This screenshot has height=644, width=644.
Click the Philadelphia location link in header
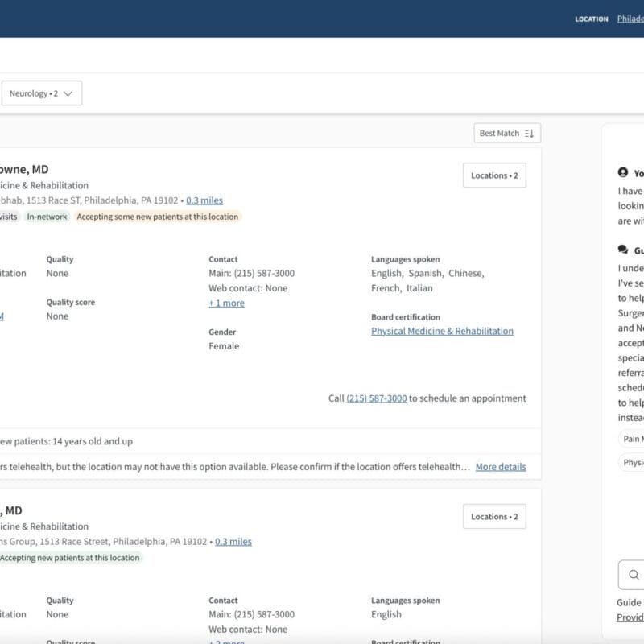click(x=630, y=19)
